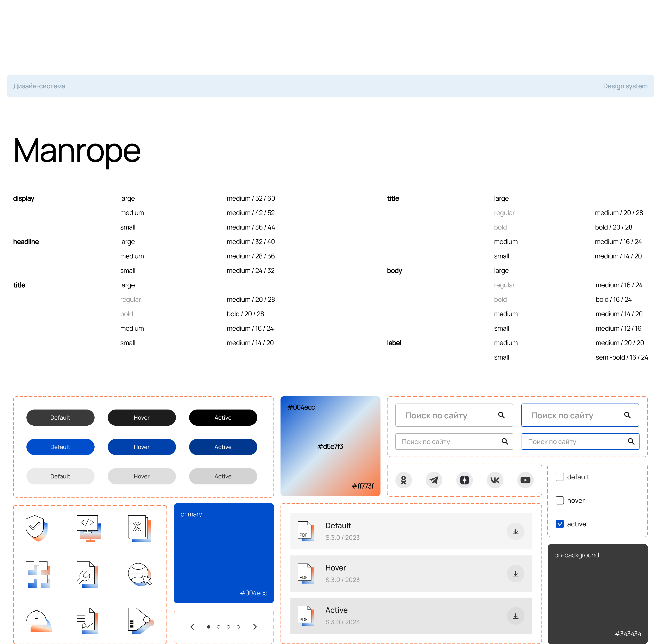Screen dimensions: 661x644
Task: Click the carousel previous arrow
Action: click(192, 627)
